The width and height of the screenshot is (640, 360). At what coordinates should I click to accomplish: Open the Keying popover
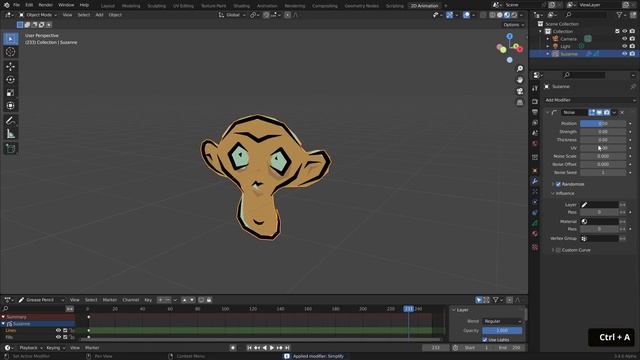point(55,348)
